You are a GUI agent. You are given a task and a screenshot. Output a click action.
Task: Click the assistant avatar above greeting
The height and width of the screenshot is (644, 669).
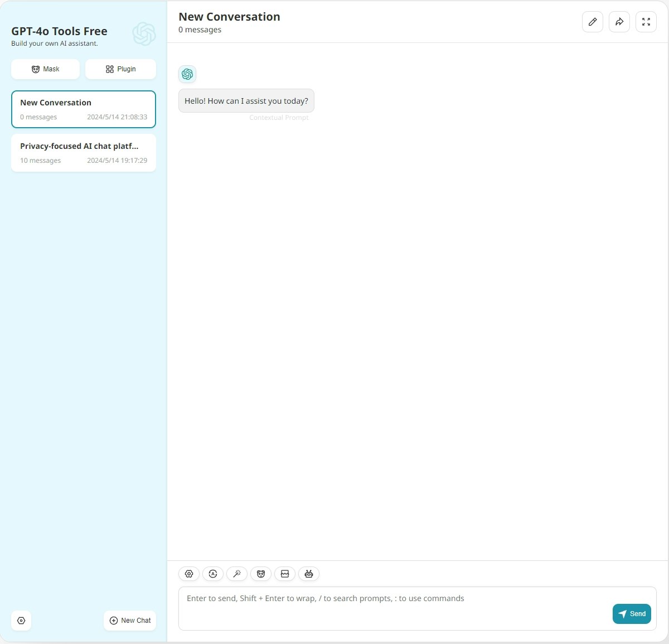187,74
